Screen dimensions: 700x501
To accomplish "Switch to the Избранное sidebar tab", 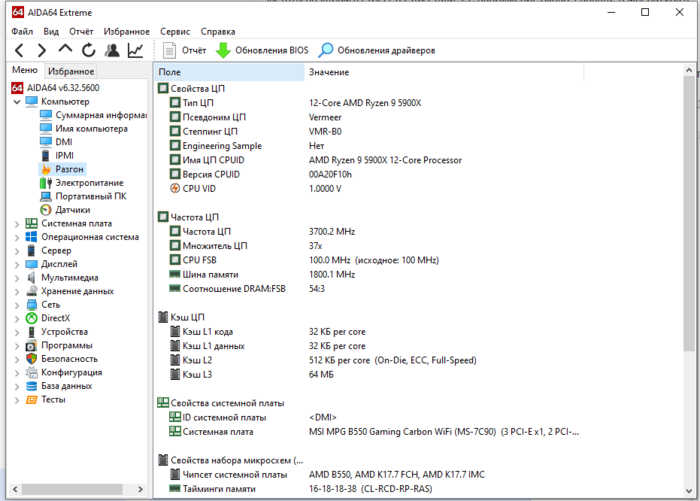I will click(71, 71).
